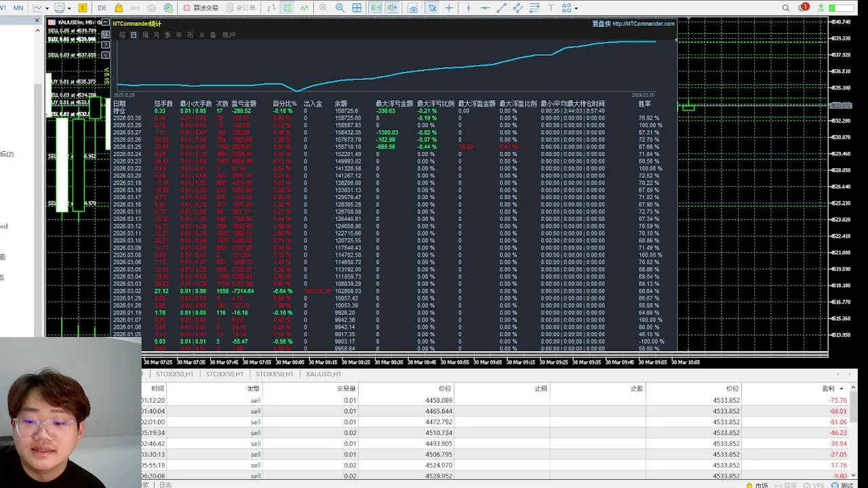Open the chart type line icon

tap(37, 8)
